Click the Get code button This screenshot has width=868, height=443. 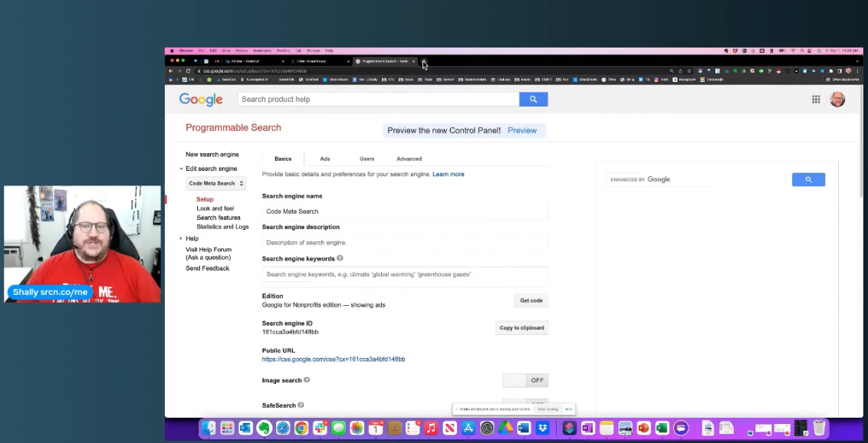(531, 301)
